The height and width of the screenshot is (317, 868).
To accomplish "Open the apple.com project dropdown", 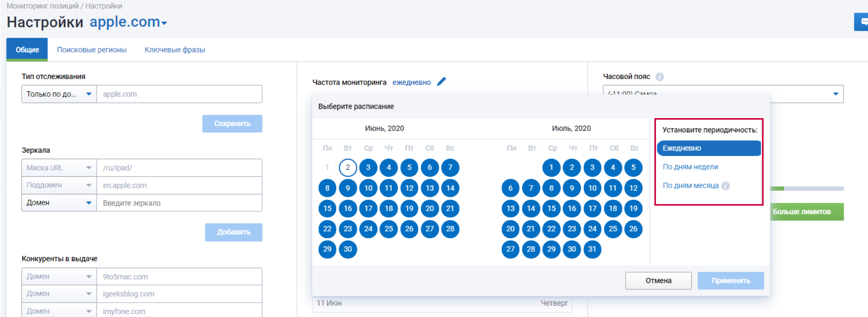I will [128, 22].
